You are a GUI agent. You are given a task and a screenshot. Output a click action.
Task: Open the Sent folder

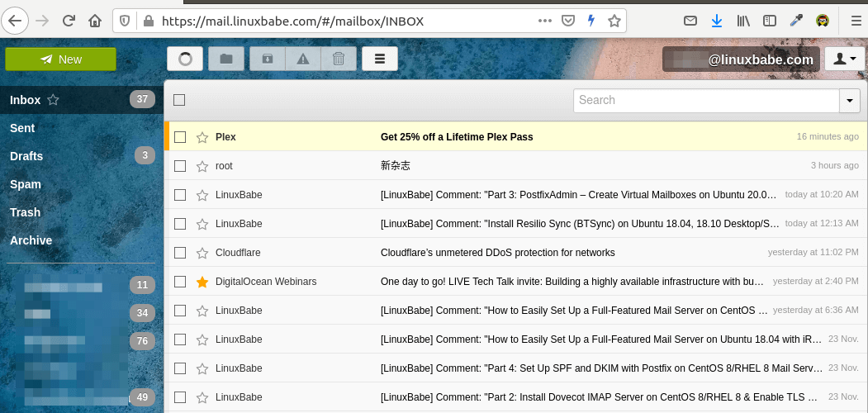[x=22, y=128]
